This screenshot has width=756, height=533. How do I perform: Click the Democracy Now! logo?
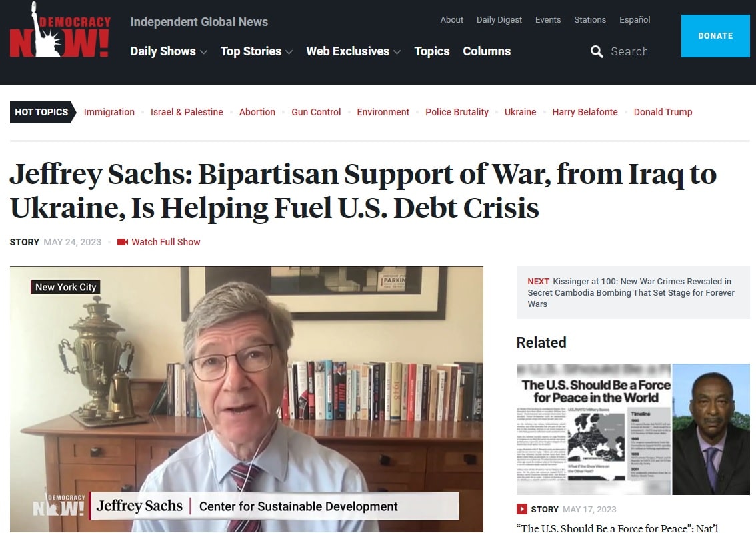(60, 30)
